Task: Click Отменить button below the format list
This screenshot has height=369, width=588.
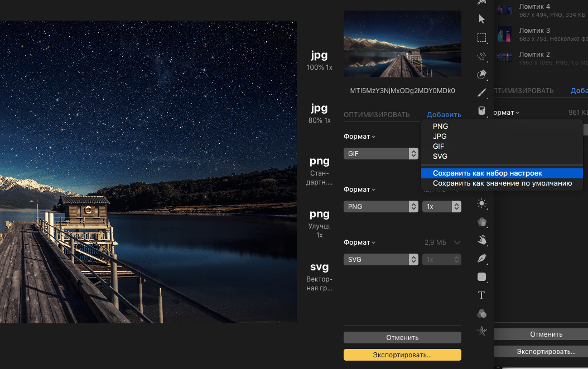Action: point(402,337)
